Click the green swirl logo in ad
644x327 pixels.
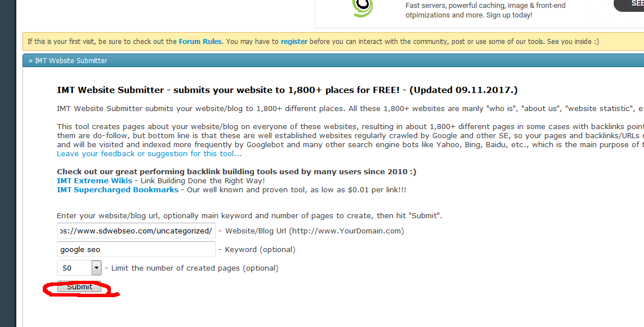[363, 7]
